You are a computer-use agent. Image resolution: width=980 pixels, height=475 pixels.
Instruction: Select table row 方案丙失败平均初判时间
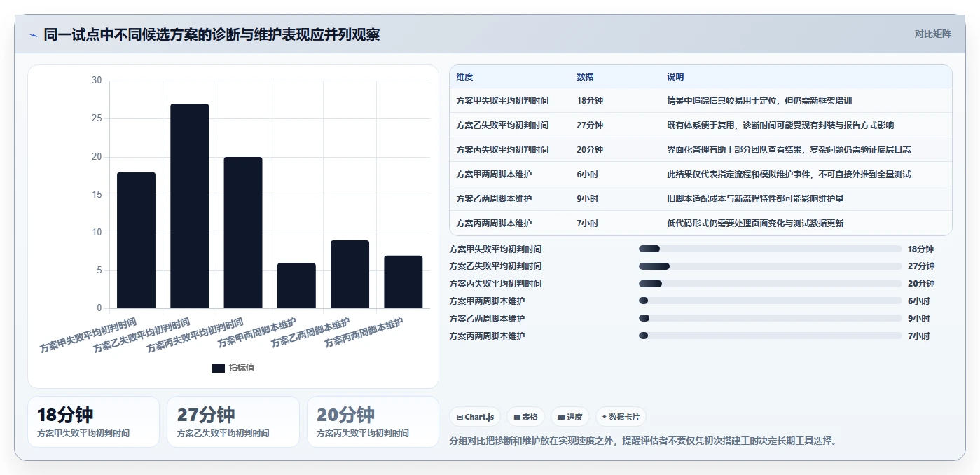click(701, 149)
